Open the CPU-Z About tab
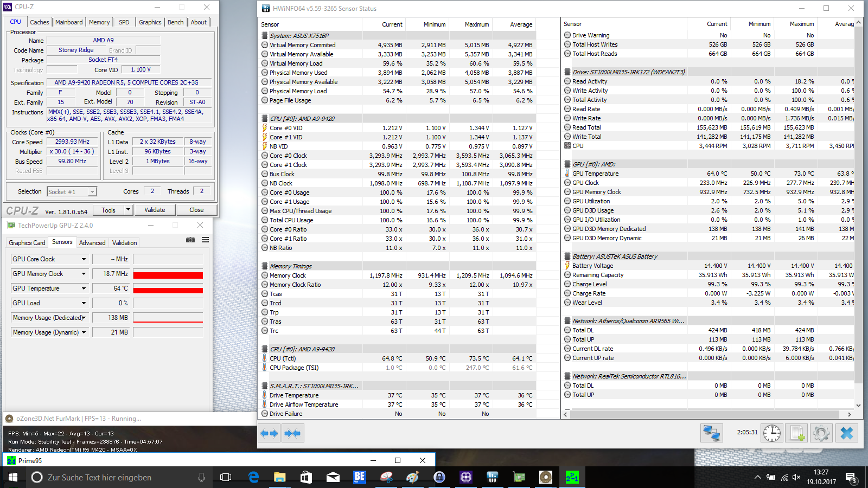The width and height of the screenshot is (868, 488). coord(199,22)
